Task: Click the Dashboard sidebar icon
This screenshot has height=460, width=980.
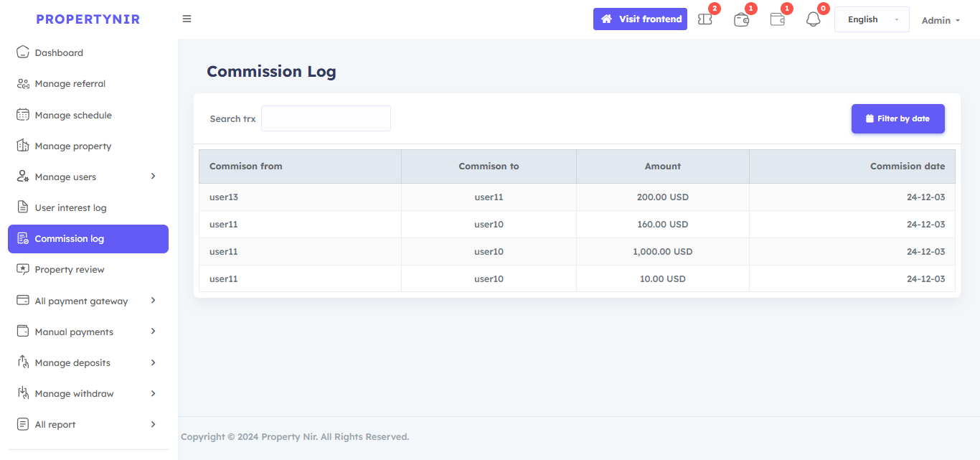Action: [x=23, y=52]
